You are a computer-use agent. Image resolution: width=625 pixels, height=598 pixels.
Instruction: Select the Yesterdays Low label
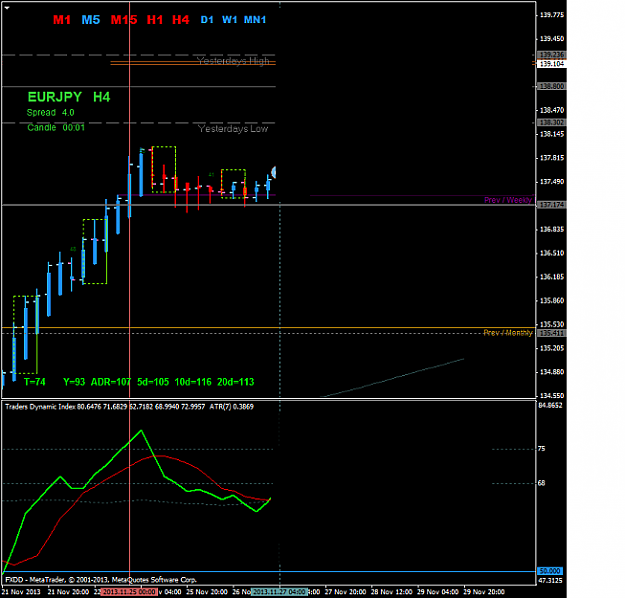233,129
